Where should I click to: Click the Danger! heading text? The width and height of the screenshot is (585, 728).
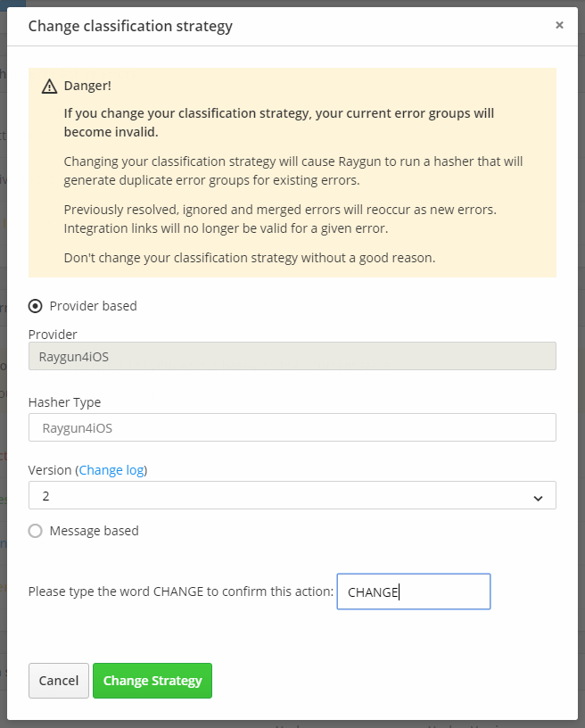point(86,86)
